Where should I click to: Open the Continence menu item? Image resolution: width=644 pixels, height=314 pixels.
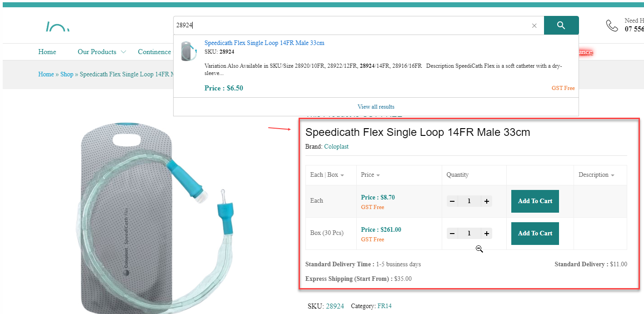pyautogui.click(x=155, y=52)
